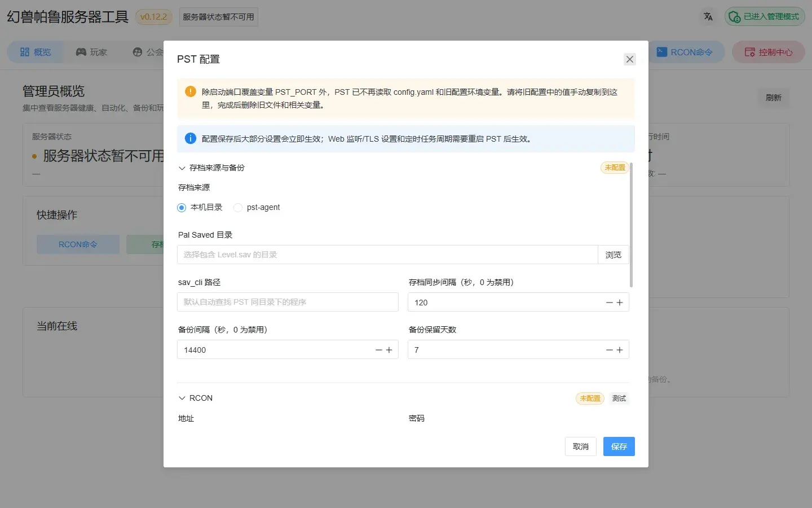Click the 刷新 button

click(x=774, y=98)
